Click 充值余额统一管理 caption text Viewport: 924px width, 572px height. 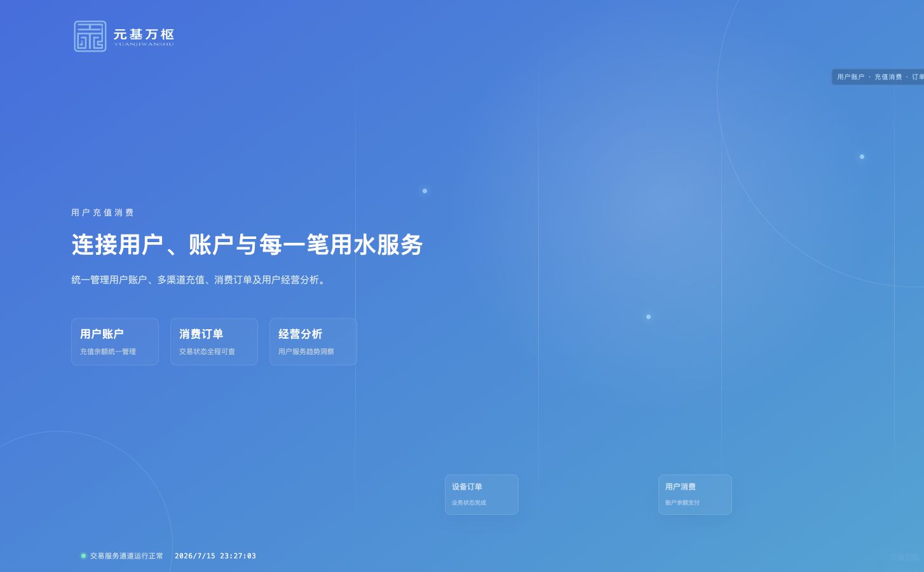[108, 351]
